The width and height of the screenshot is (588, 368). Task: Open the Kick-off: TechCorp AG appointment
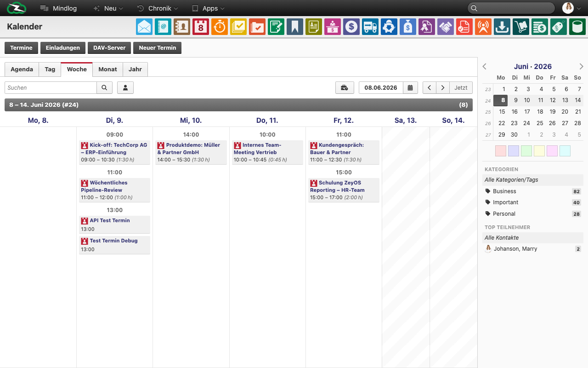pyautogui.click(x=114, y=152)
